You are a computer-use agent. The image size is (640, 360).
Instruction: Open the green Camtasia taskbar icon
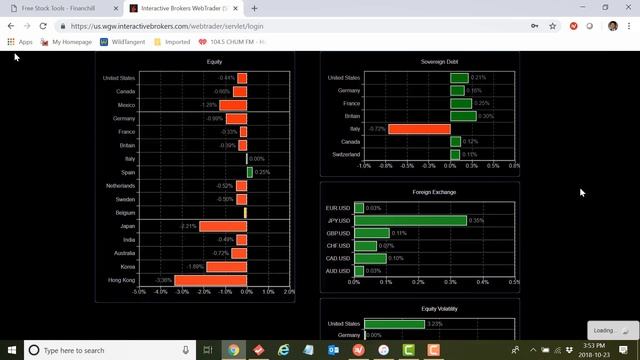[x=409, y=350]
